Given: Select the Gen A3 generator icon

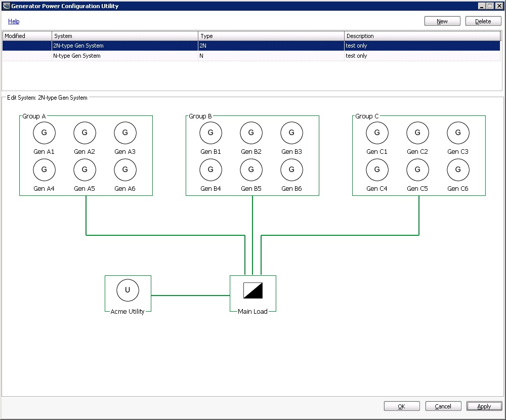Looking at the screenshot, I should tap(125, 133).
